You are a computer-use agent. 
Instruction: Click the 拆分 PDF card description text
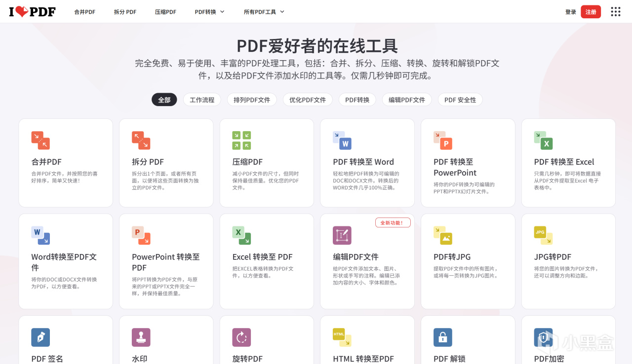tap(164, 181)
